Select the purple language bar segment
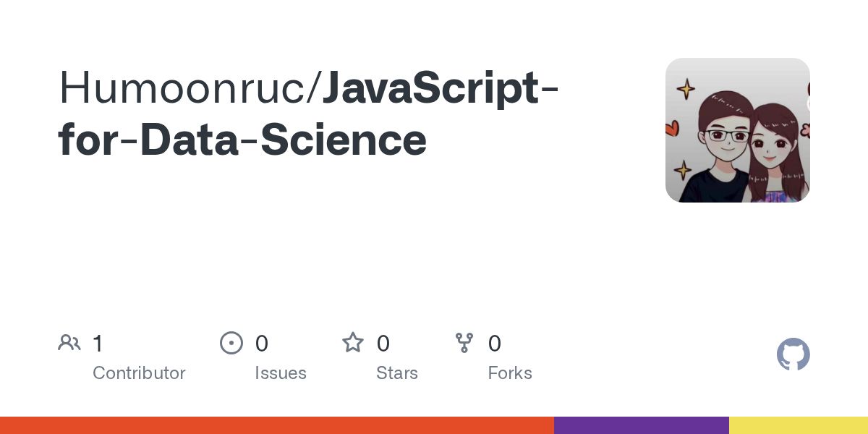 642,425
